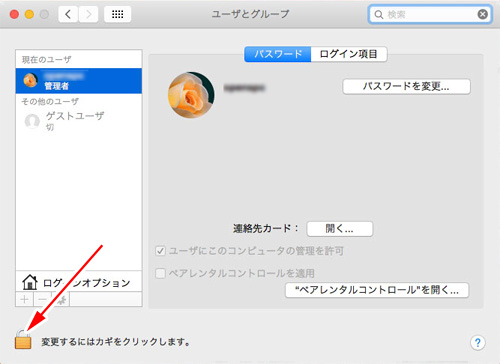Click the 連絡先カード label
Viewport: 500px width, 364px height.
(x=266, y=228)
